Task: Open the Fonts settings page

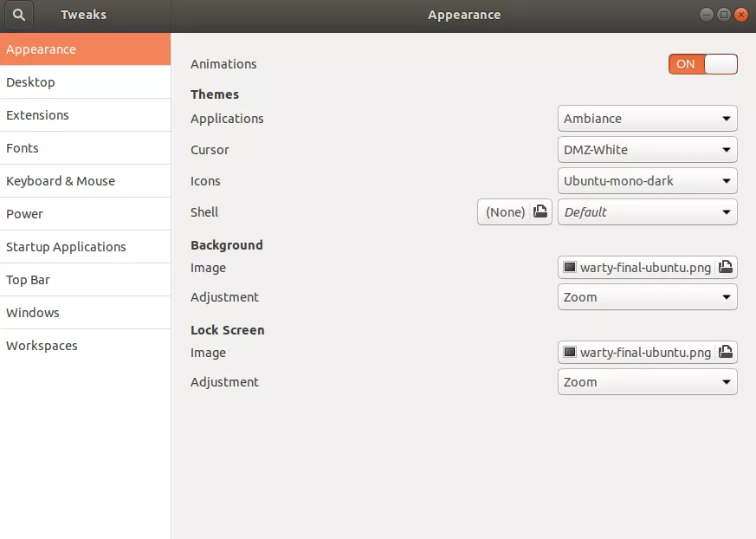Action: pos(86,147)
